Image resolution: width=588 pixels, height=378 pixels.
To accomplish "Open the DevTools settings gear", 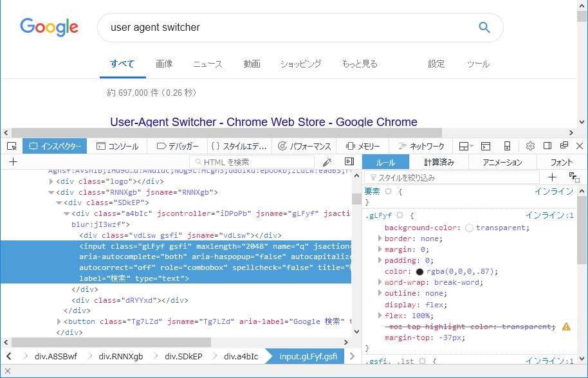I will point(530,147).
